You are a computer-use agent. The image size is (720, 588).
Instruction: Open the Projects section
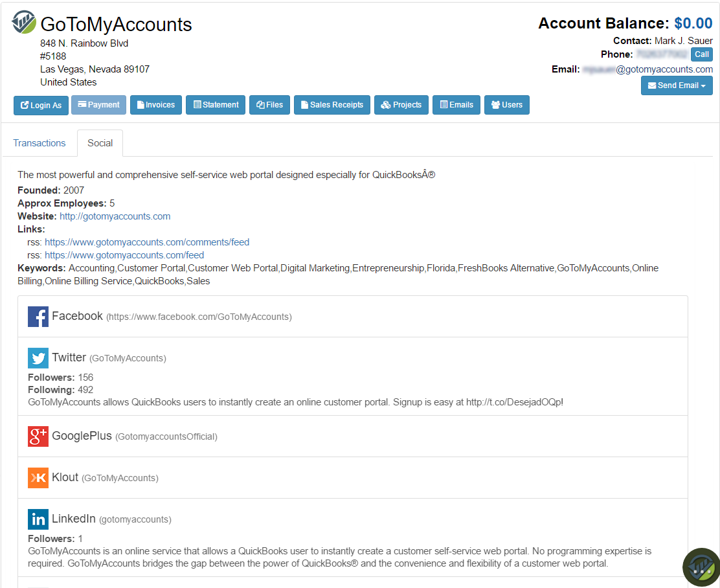point(401,105)
